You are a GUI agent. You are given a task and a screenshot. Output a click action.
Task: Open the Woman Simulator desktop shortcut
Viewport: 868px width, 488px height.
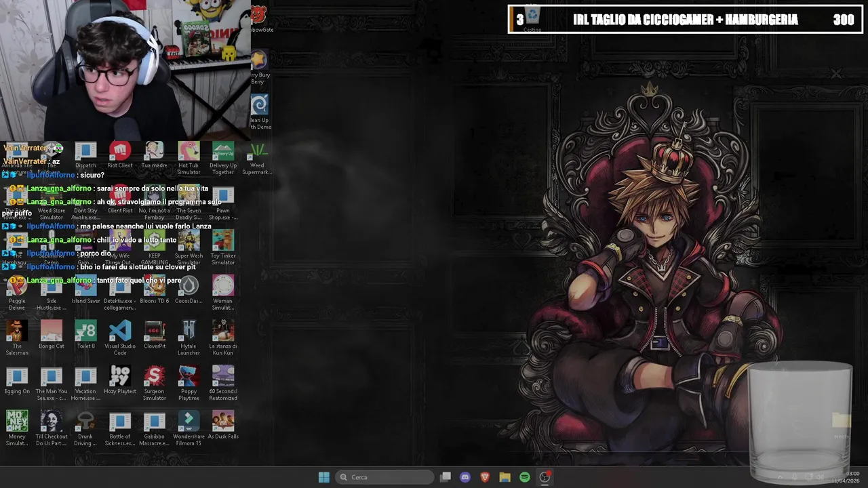(223, 293)
